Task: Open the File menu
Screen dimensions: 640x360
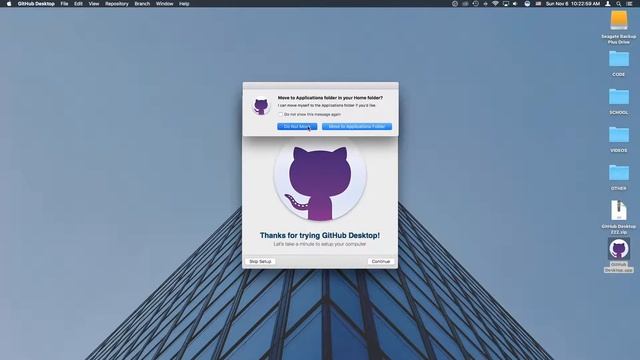Action: (64, 4)
